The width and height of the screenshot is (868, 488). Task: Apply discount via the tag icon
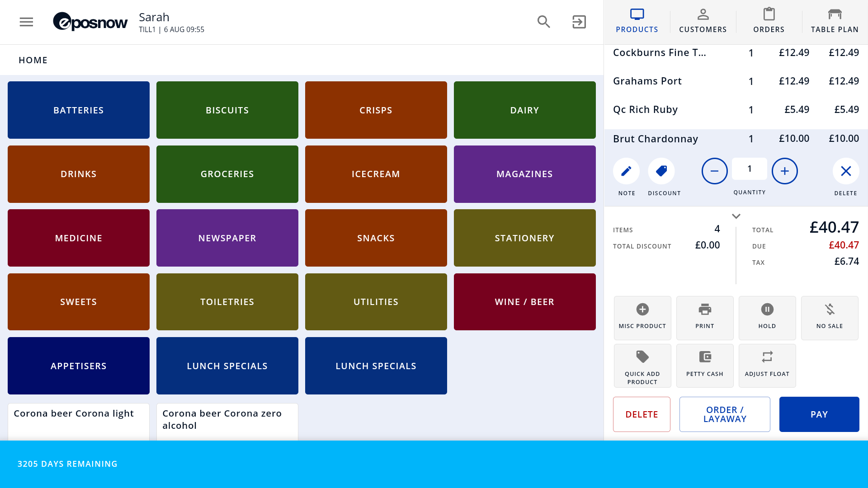(661, 171)
